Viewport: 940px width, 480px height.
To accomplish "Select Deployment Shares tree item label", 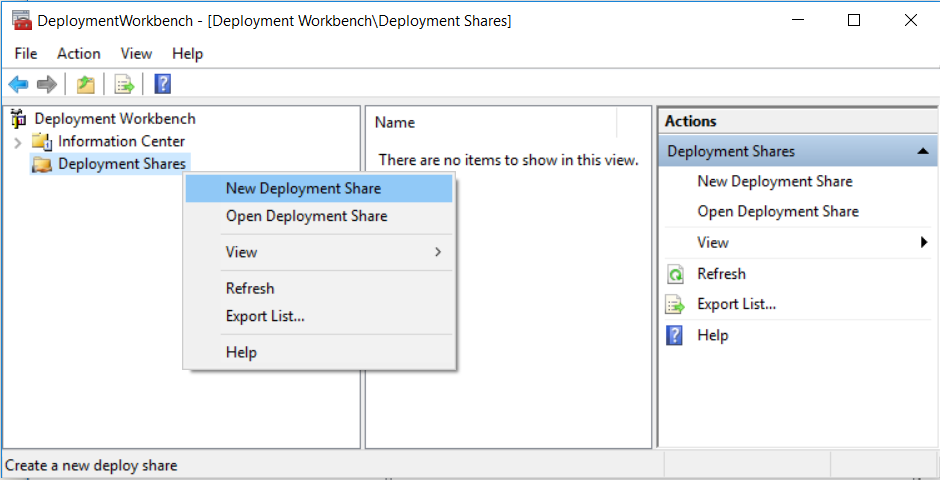I will pos(122,164).
